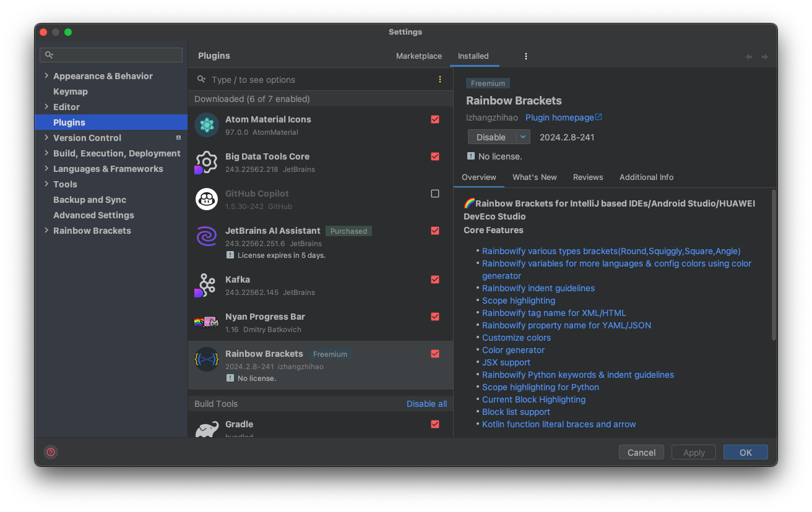Expand Version Control settings
Screen dimensions: 812x512
[46, 138]
